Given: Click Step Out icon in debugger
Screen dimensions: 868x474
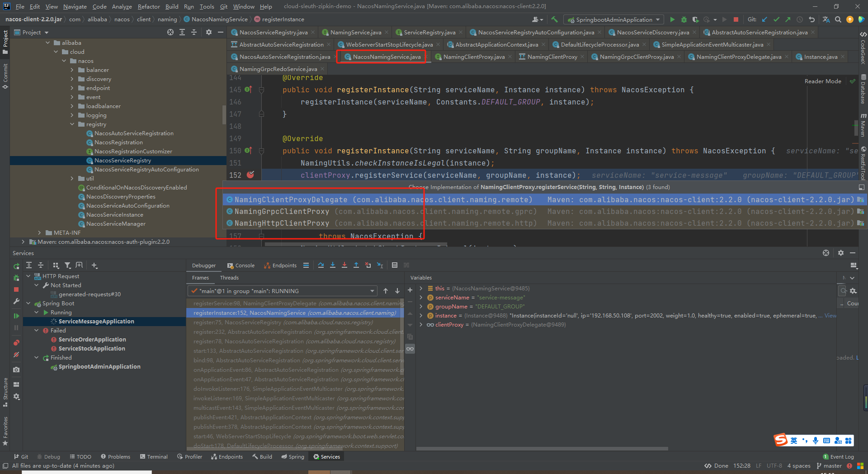Looking at the screenshot, I should 356,265.
